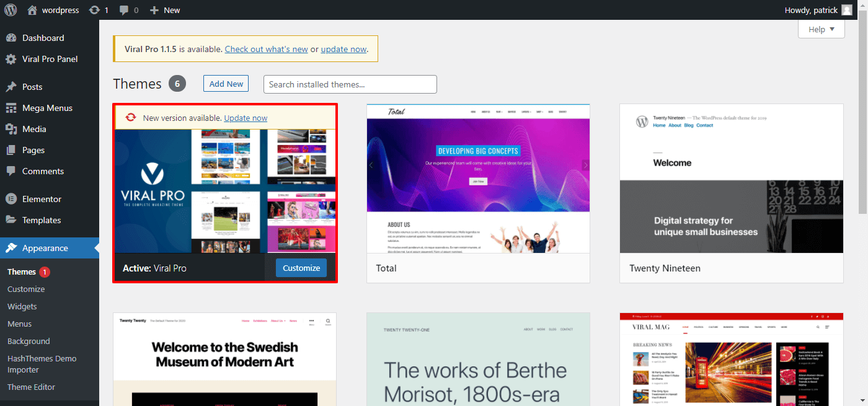Select the Viral Mag theme thumbnail

tap(732, 360)
